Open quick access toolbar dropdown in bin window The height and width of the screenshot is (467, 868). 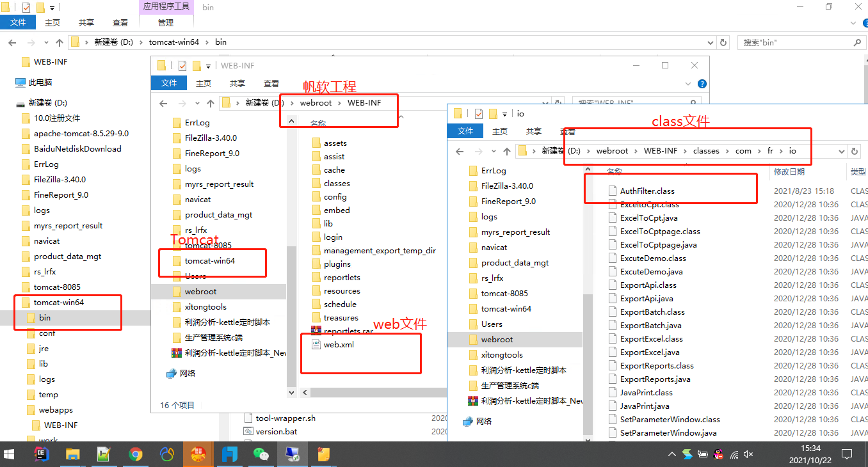(52, 8)
